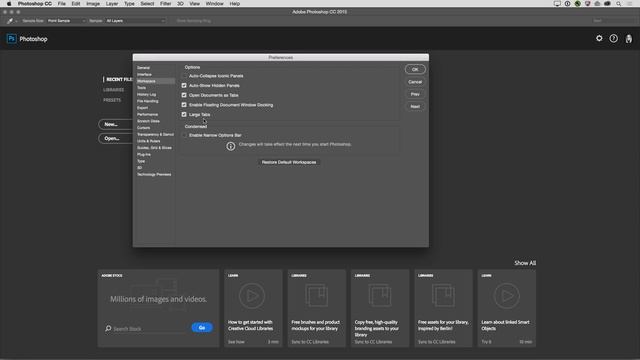Open the settings gear on start screen

[599, 38]
